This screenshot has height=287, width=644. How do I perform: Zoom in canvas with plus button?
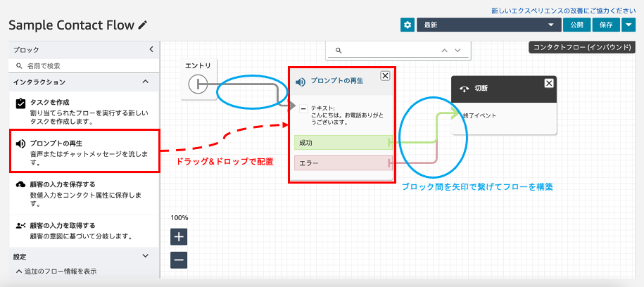coord(179,236)
